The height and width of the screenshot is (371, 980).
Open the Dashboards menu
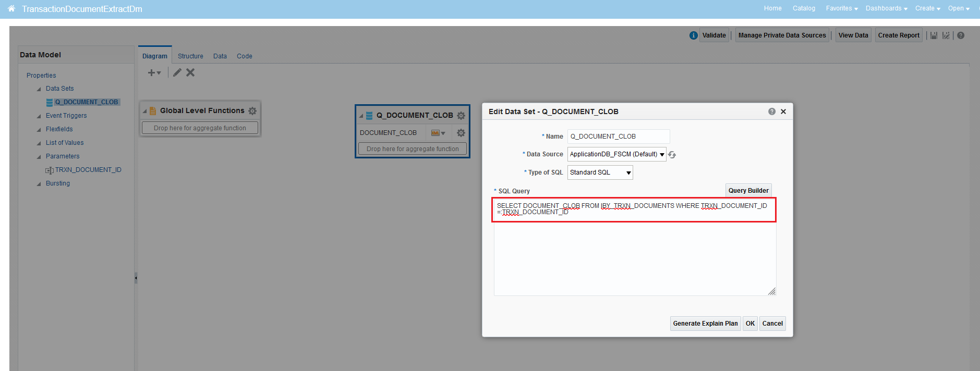pos(887,8)
